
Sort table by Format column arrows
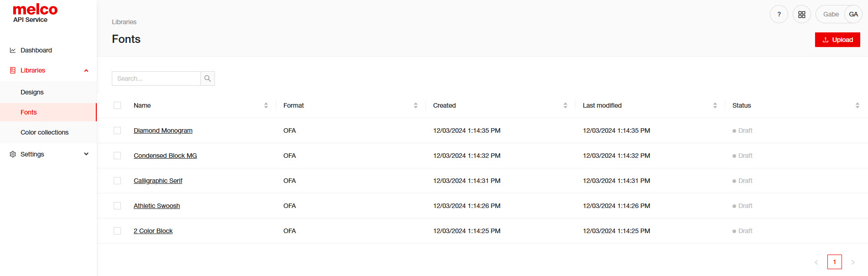tap(416, 105)
